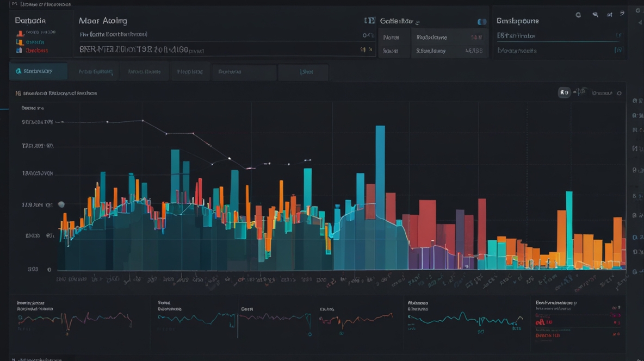Click the left-pointing arrow at the right screen edge
This screenshot has height=361, width=644.
click(x=640, y=22)
